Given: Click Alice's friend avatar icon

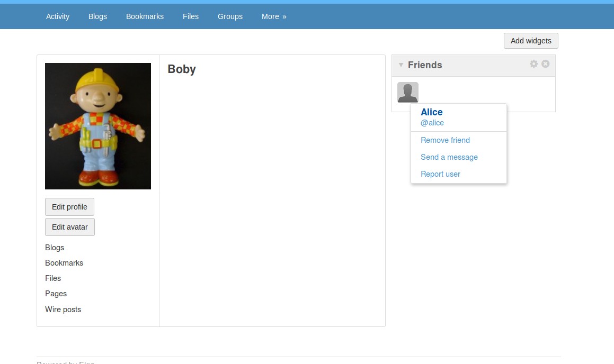Looking at the screenshot, I should pos(407,92).
